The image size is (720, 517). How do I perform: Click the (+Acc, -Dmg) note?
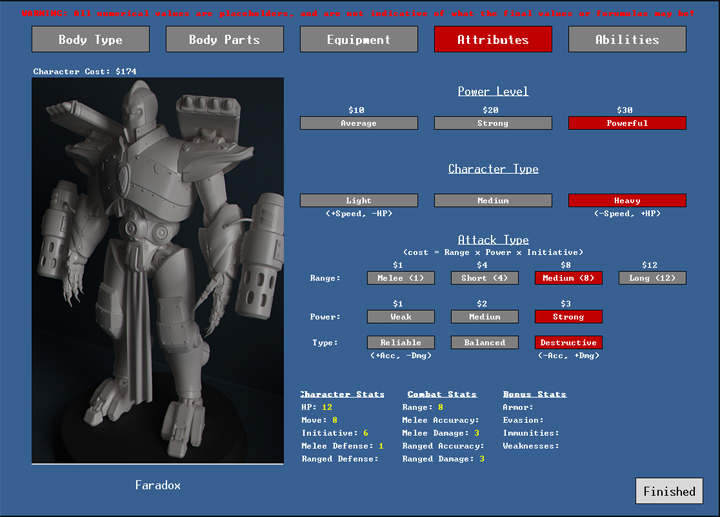click(x=401, y=355)
